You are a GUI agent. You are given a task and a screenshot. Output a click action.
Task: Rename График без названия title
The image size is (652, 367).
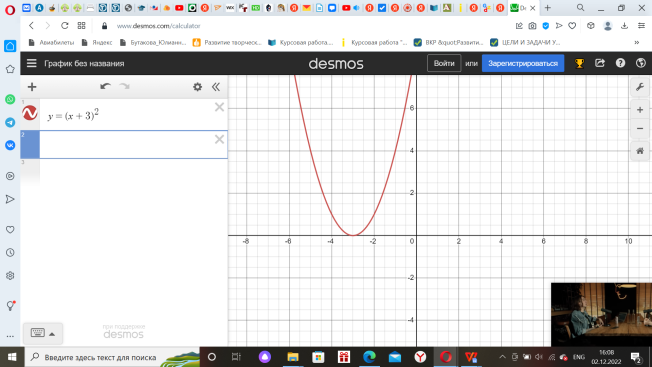84,64
